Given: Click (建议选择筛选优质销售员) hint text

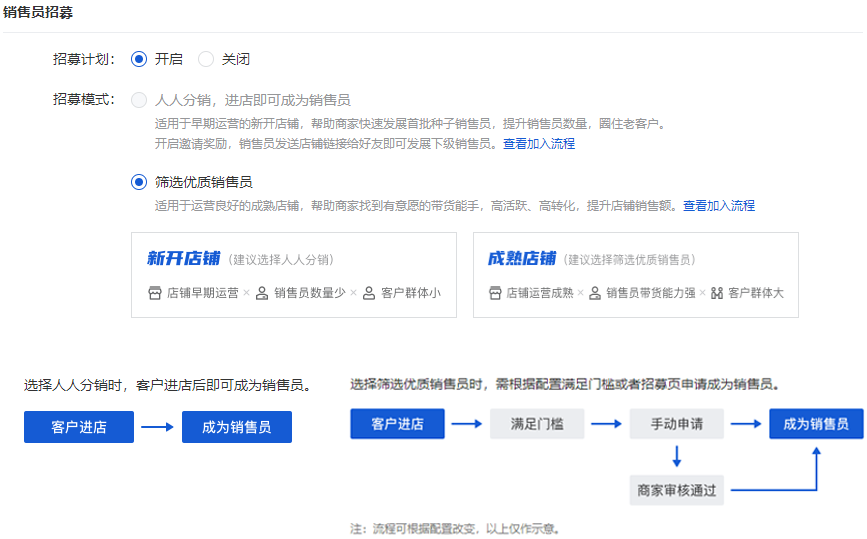Looking at the screenshot, I should pyautogui.click(x=629, y=260).
